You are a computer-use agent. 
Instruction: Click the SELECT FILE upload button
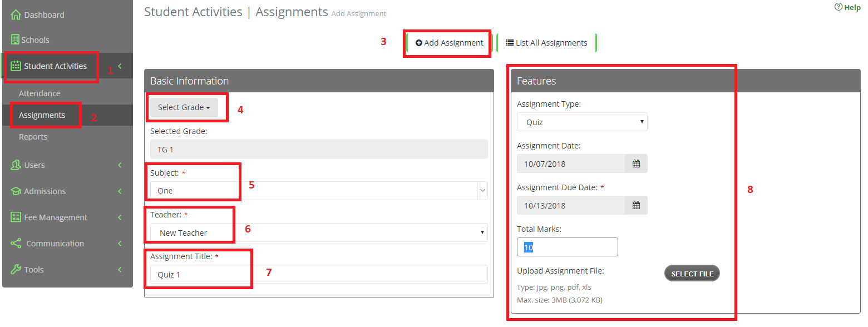[692, 274]
